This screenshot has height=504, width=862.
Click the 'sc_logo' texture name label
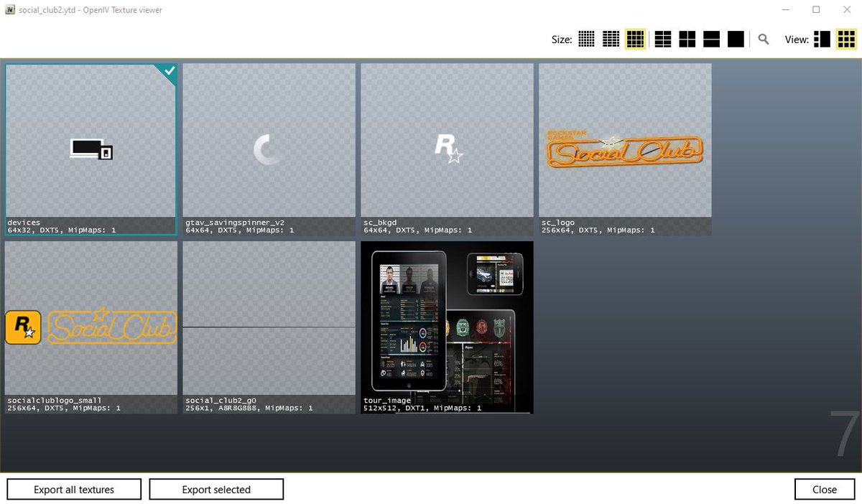pyautogui.click(x=558, y=223)
